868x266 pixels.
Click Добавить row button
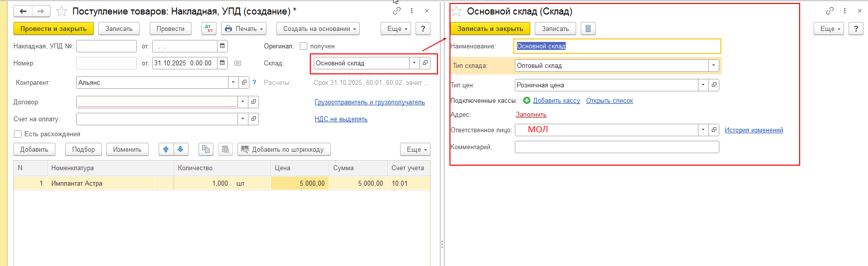[x=34, y=149]
